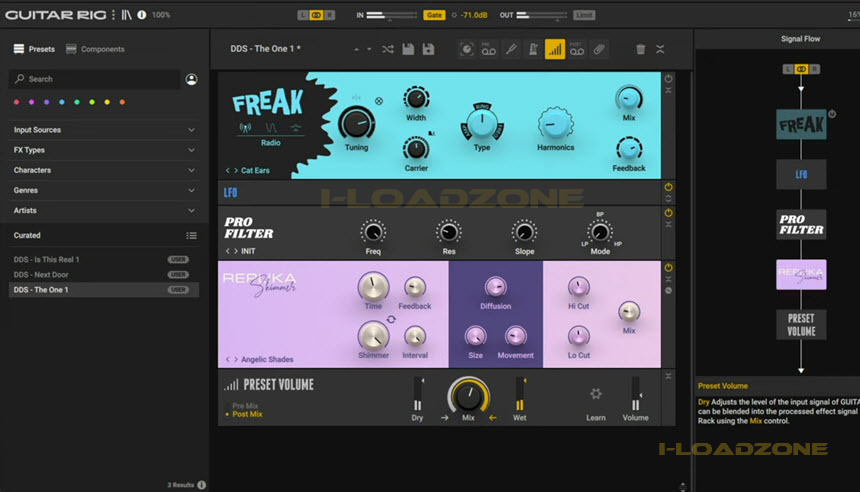Show the Pre tape deck
The width and height of the screenshot is (860, 492).
coord(488,49)
